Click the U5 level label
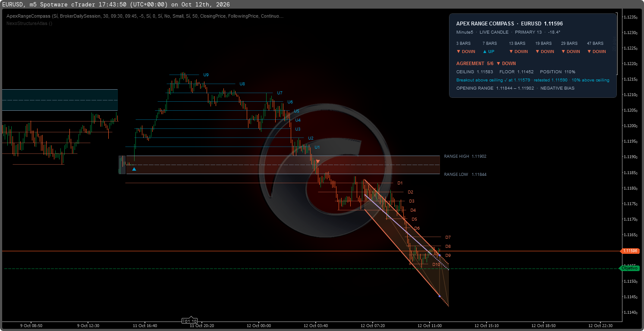This screenshot has height=331, width=644. pos(296,111)
